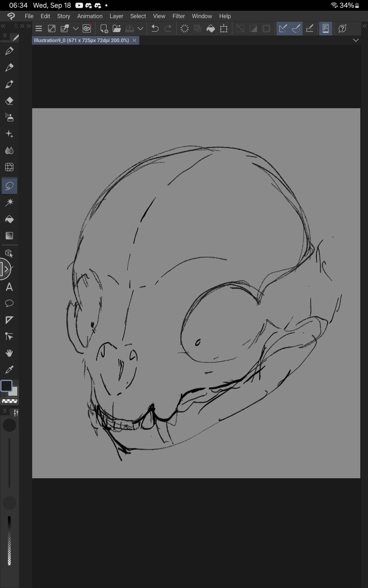368x588 pixels.
Task: Select the sub light gray color swatch
Action: pos(14,392)
